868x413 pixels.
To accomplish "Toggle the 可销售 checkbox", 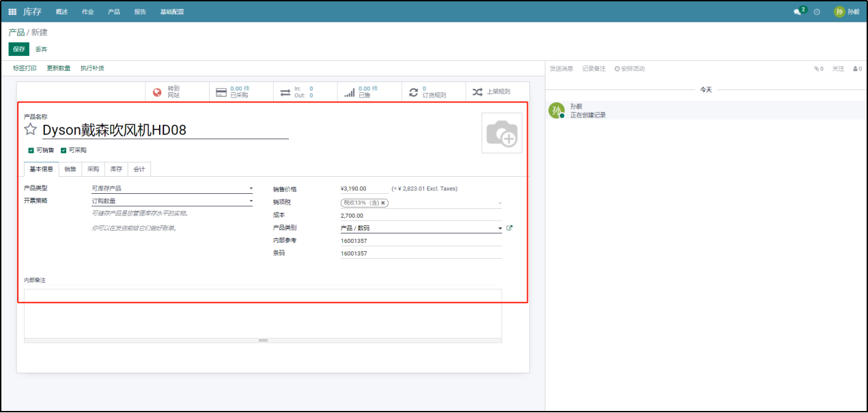I will [x=31, y=150].
